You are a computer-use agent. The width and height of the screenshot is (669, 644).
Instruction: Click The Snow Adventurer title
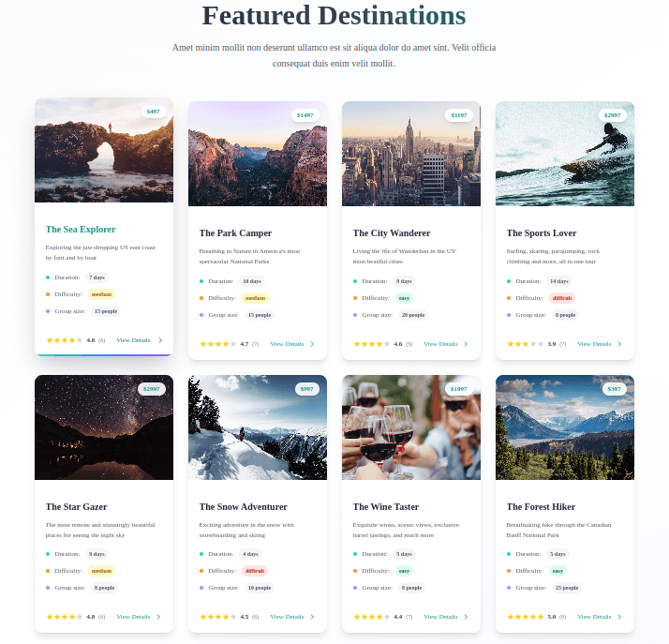coord(244,506)
